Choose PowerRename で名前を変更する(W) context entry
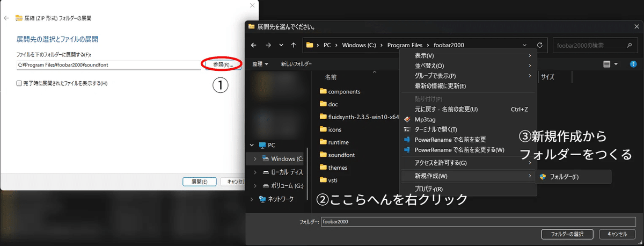Image resolution: width=644 pixels, height=246 pixels. [469, 150]
